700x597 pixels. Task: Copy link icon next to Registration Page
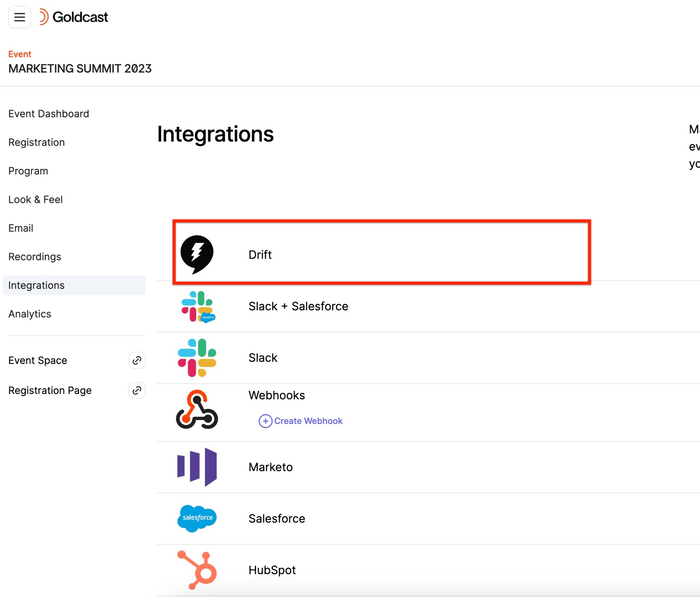(137, 390)
